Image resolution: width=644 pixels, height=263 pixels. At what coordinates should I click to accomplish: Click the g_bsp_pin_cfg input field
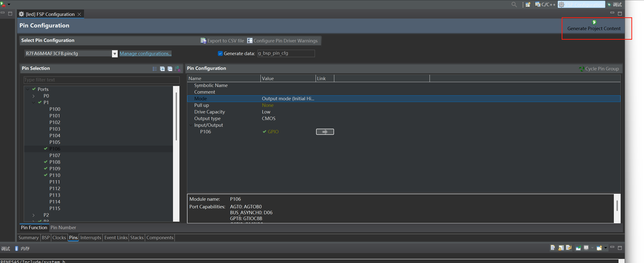[x=286, y=53]
